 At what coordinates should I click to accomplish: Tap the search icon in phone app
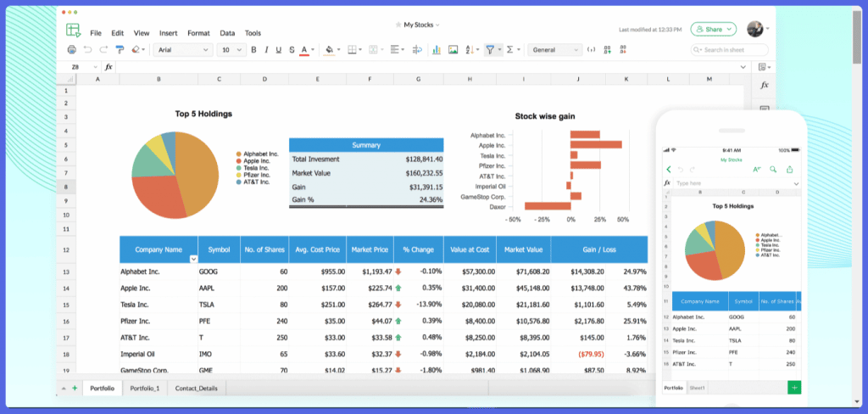tap(774, 169)
